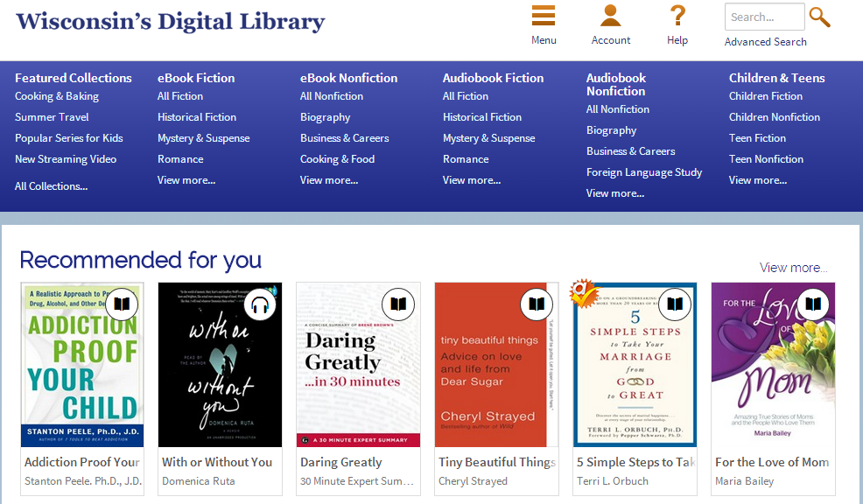Open the Help question mark icon
Viewport: 863px width, 504px height.
point(677,16)
